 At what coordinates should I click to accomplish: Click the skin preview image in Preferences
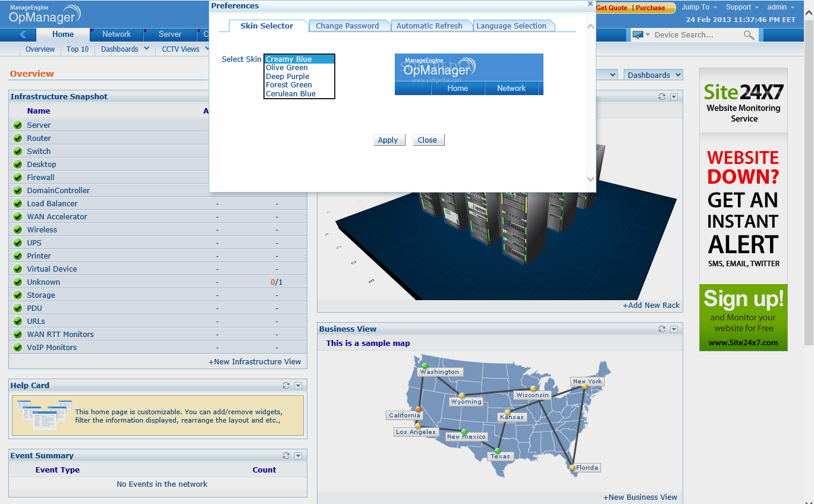(469, 74)
